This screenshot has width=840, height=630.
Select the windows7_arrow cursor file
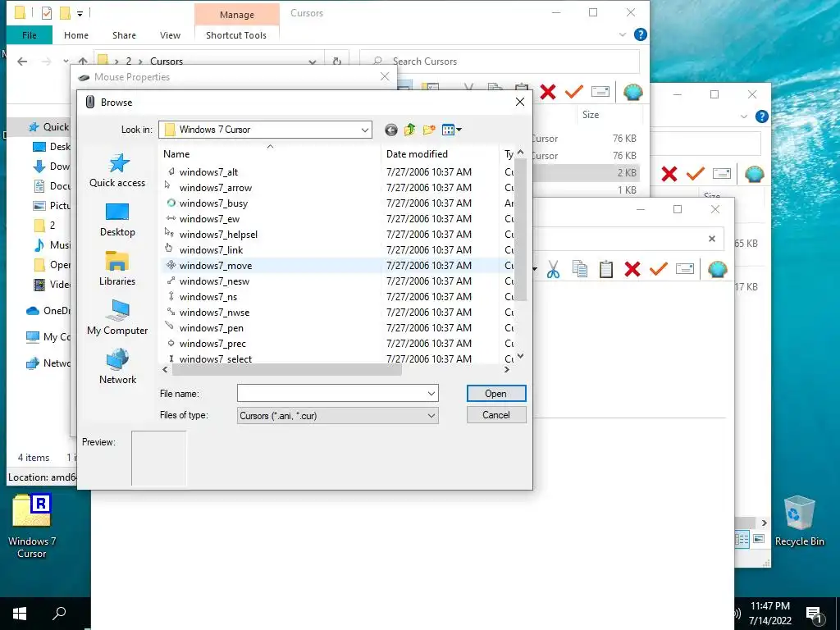(216, 188)
